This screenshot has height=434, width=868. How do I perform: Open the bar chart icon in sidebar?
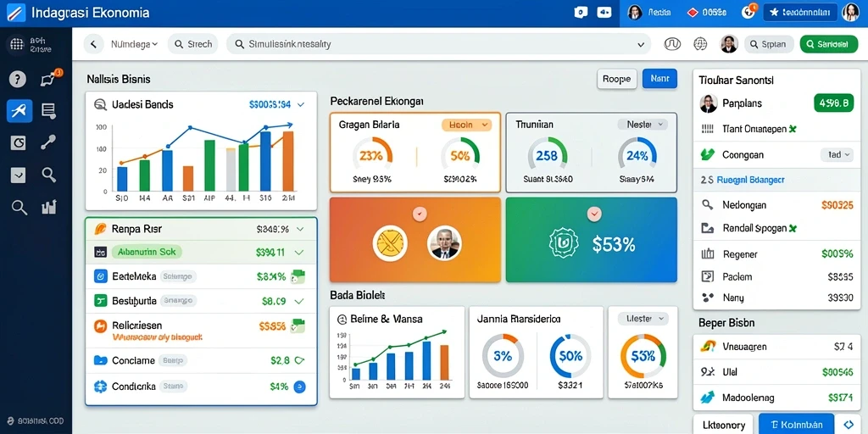48,208
